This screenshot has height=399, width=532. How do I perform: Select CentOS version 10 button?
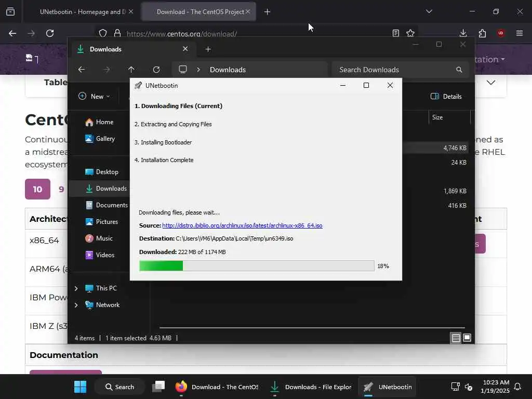coord(37,189)
